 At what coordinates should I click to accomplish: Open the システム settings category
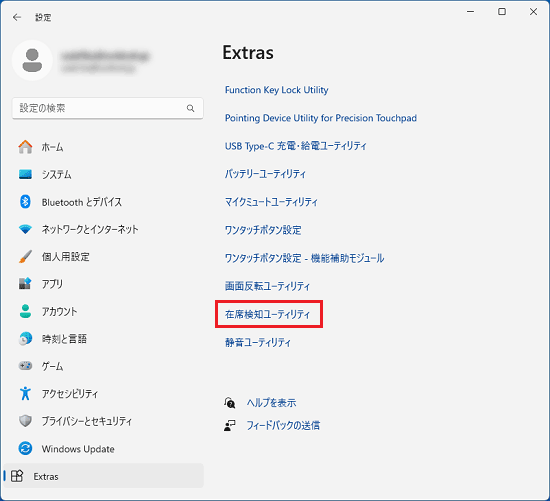104,174
